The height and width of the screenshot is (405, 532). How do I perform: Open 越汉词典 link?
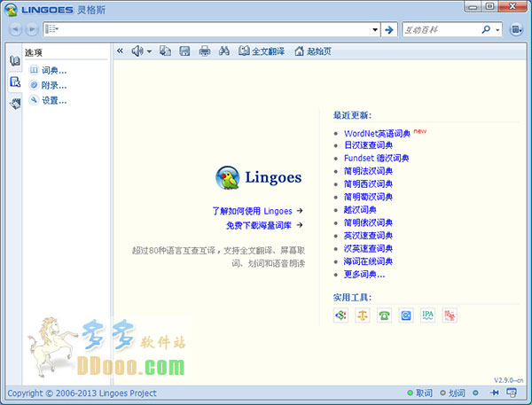point(360,210)
